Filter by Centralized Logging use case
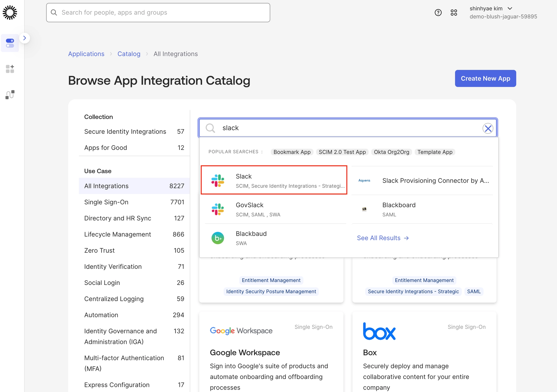This screenshot has height=392, width=557. (134, 299)
